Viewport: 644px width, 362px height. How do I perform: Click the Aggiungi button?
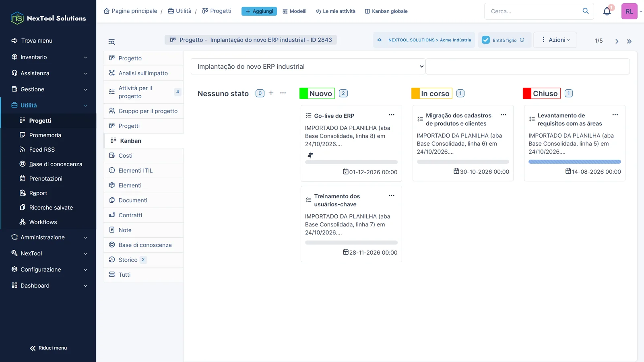(259, 11)
